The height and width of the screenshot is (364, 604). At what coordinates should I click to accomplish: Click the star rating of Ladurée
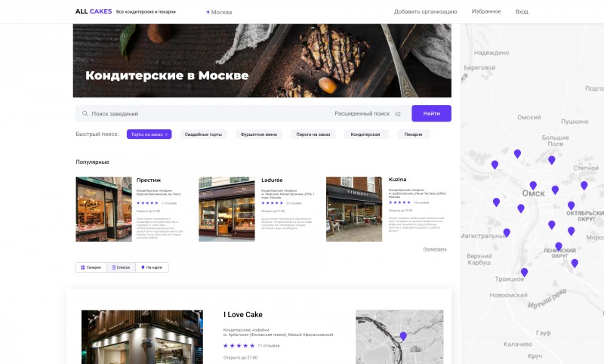pyautogui.click(x=272, y=203)
